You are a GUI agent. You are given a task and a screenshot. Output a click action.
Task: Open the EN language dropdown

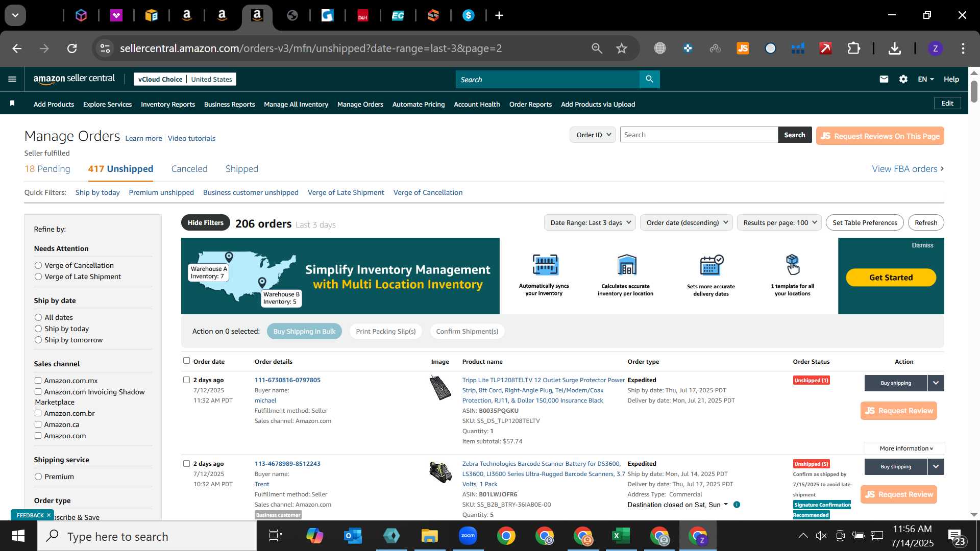(x=925, y=79)
